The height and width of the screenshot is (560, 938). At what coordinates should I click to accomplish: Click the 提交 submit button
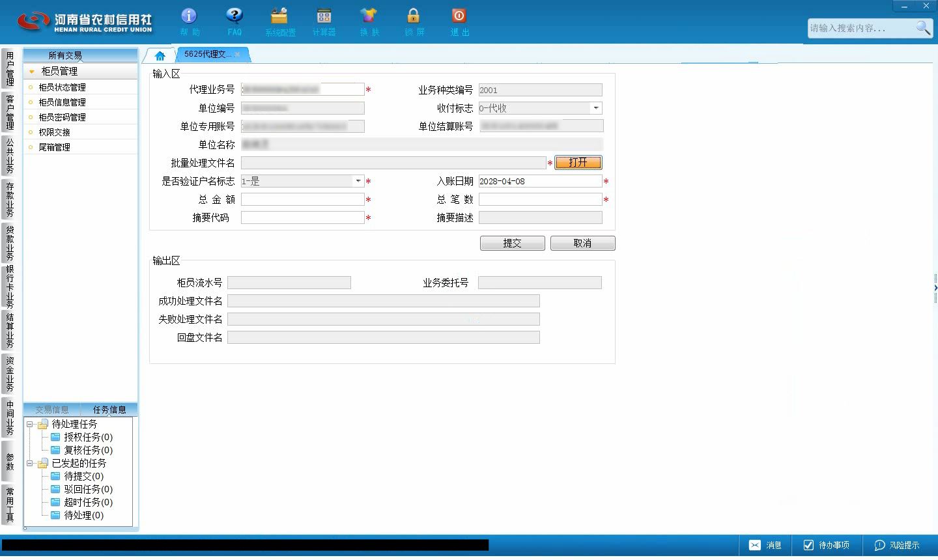coord(513,243)
